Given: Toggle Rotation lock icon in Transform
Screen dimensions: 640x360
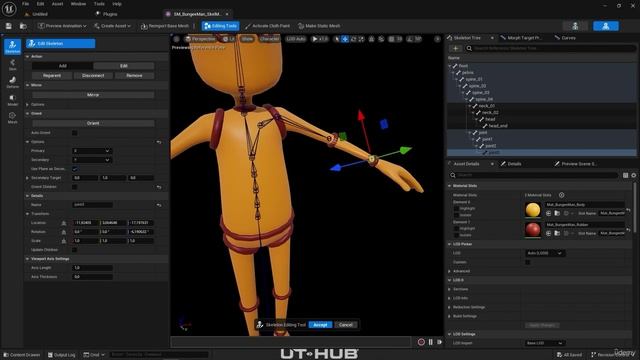Looking at the screenshot, I should (64, 232).
